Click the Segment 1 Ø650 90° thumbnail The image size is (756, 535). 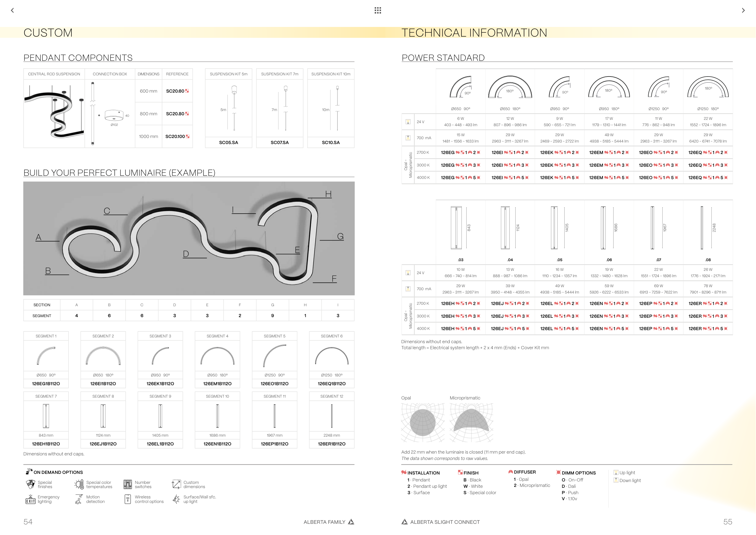[46, 356]
